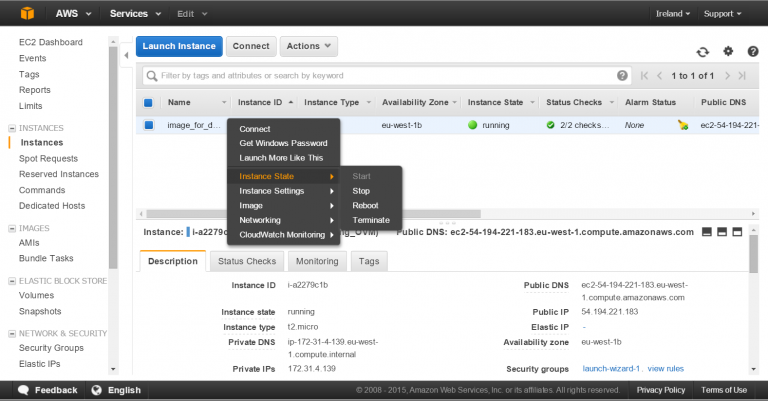The width and height of the screenshot is (768, 401).
Task: Open Instance Type column filter dropdown
Action: [369, 102]
